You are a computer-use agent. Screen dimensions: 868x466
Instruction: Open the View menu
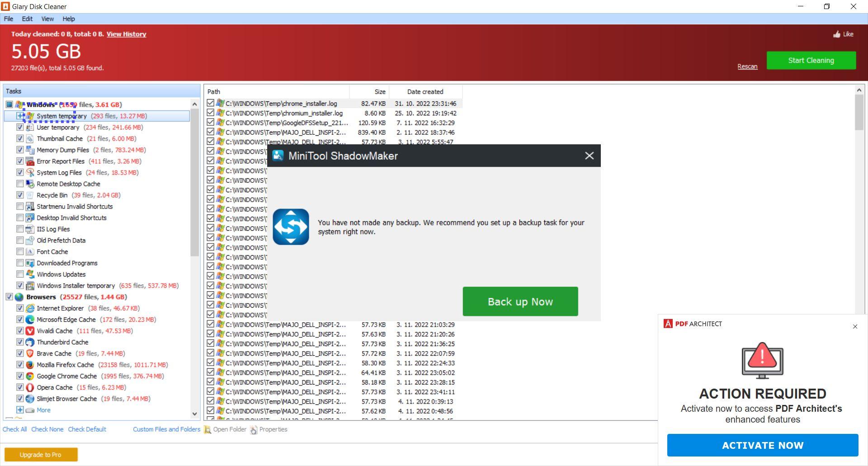[47, 19]
